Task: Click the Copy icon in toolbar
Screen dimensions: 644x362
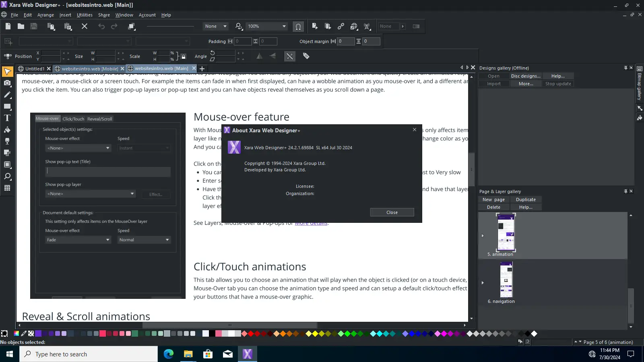Action: tap(51, 27)
